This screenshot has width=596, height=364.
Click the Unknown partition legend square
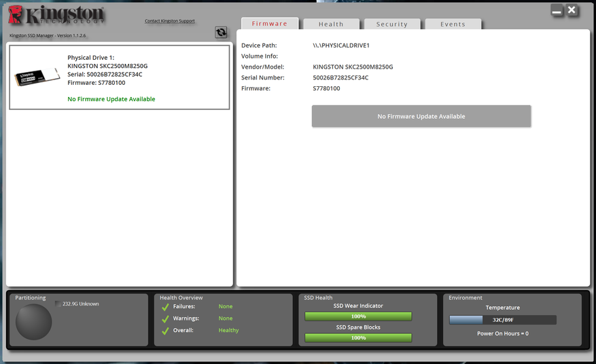click(x=58, y=304)
